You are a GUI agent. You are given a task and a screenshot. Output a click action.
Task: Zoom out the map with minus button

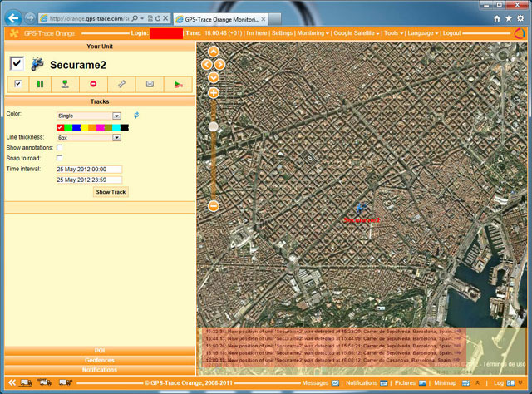[214, 206]
